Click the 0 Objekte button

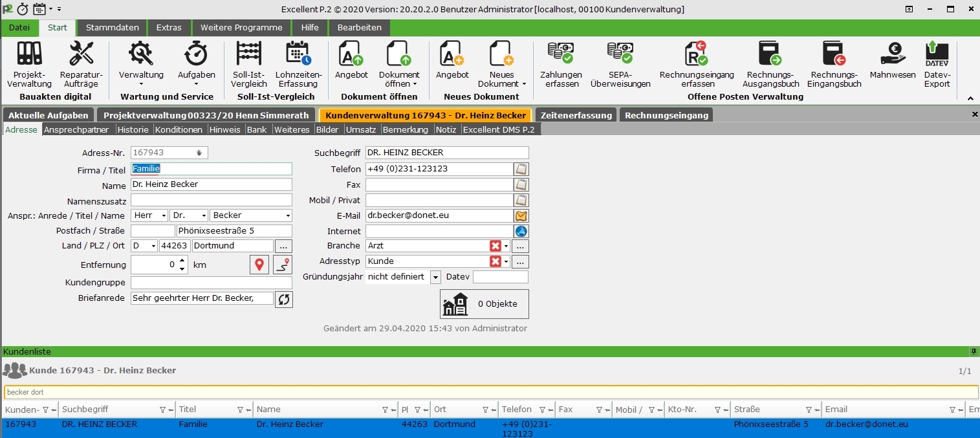(485, 303)
